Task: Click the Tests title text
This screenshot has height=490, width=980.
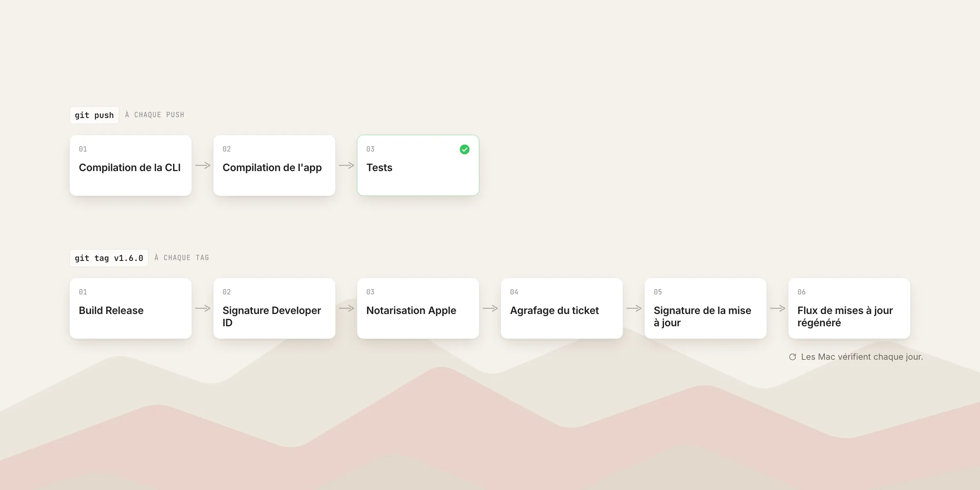Action: pyautogui.click(x=379, y=167)
